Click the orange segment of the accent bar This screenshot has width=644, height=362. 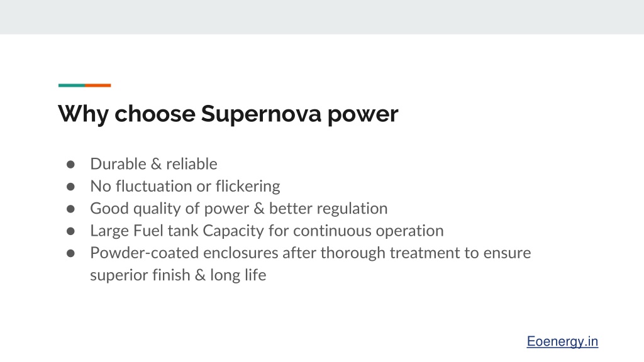point(97,85)
